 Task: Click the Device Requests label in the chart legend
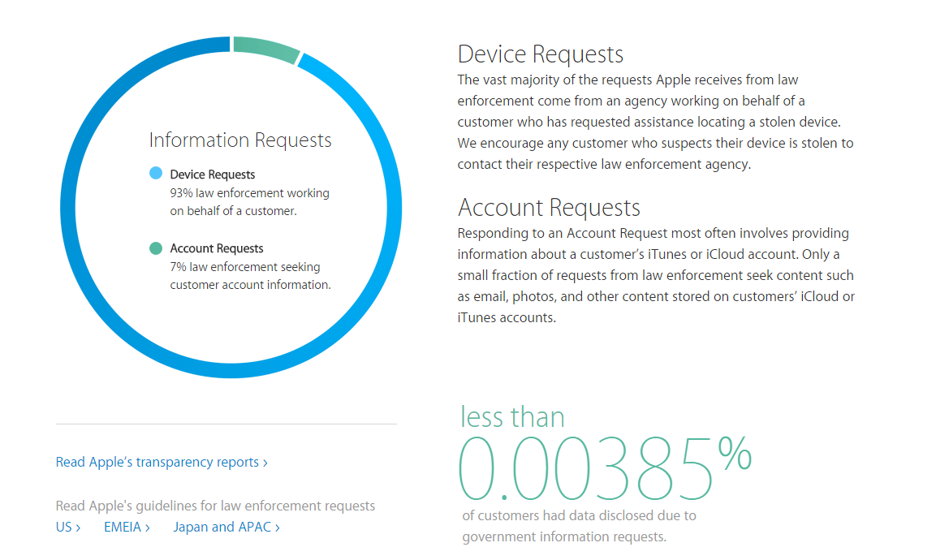213,174
